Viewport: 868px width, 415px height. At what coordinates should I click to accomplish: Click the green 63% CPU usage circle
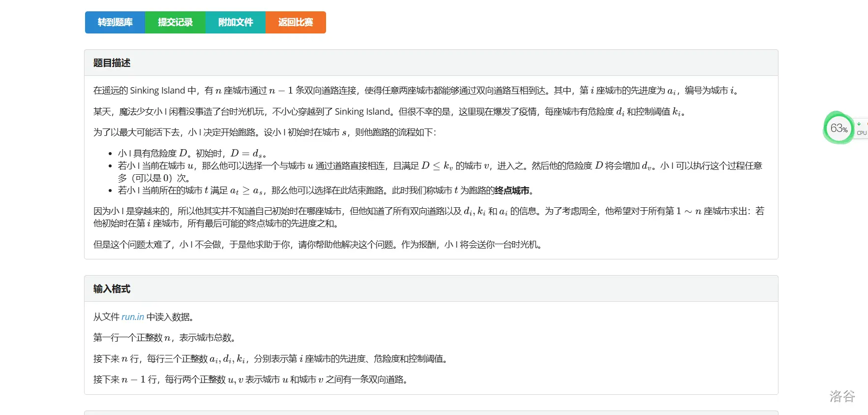tap(838, 128)
